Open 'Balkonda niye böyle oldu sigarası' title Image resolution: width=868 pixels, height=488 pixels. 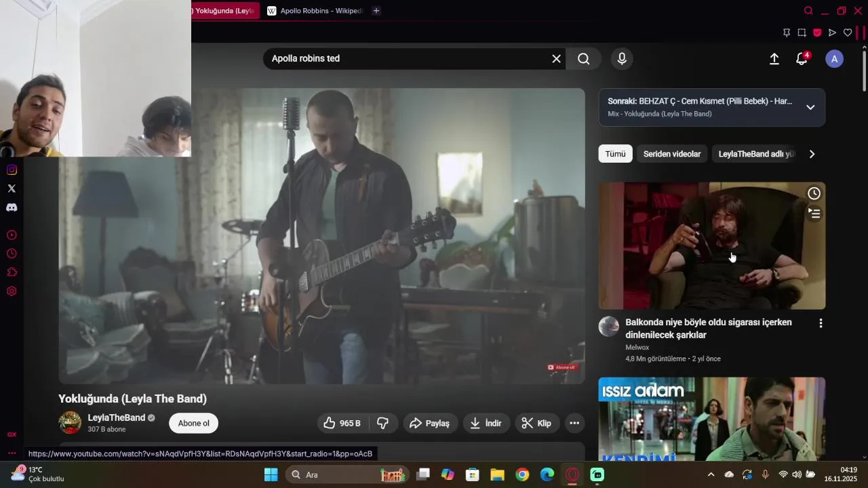click(709, 329)
